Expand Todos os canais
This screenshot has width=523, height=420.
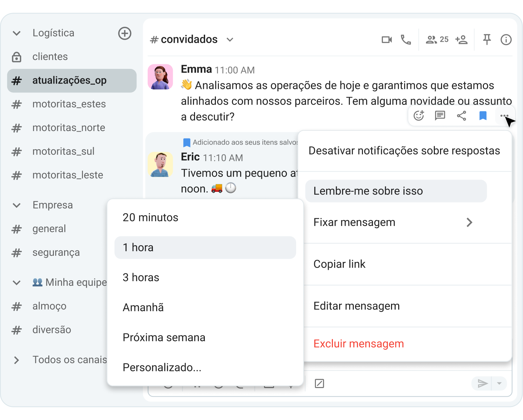(17, 360)
